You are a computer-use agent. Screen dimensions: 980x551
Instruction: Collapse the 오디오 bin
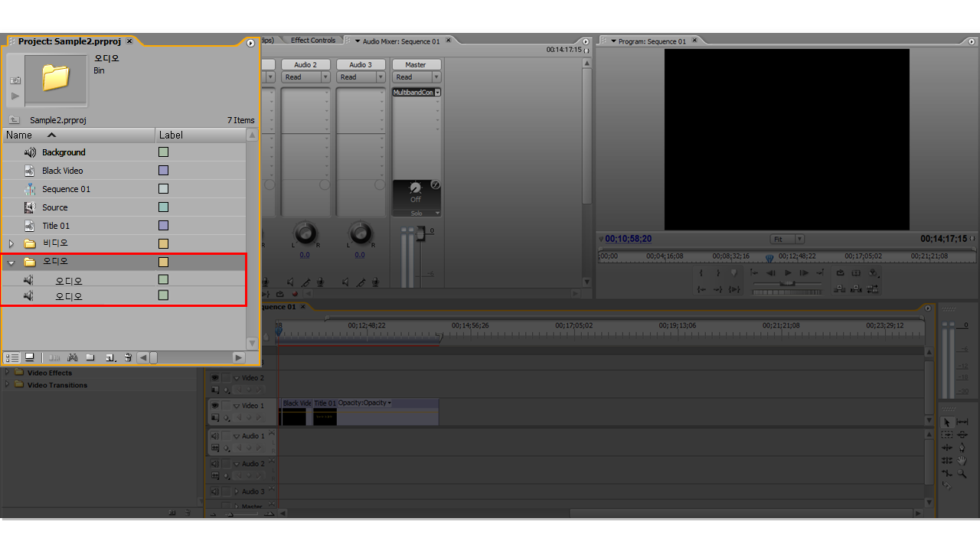(11, 262)
